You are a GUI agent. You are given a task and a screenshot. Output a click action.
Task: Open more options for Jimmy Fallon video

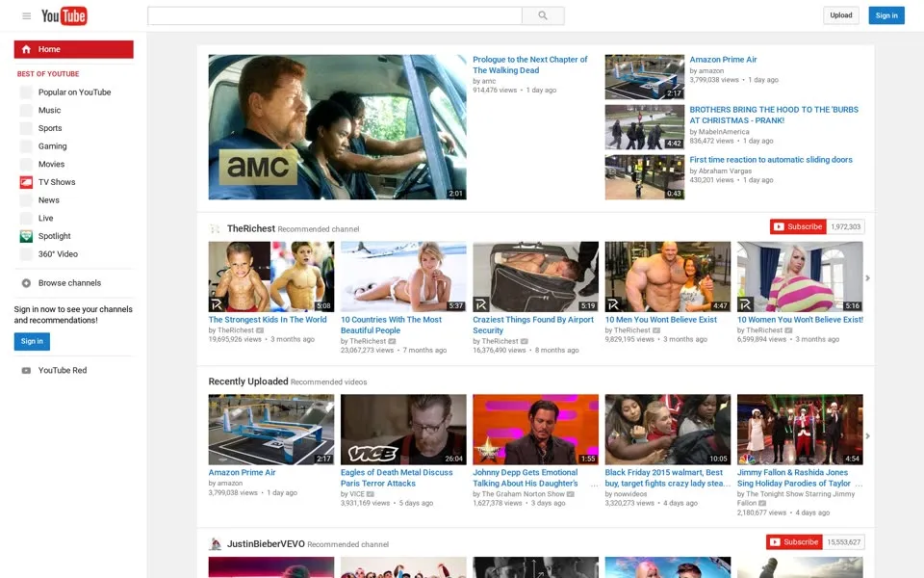[859, 484]
